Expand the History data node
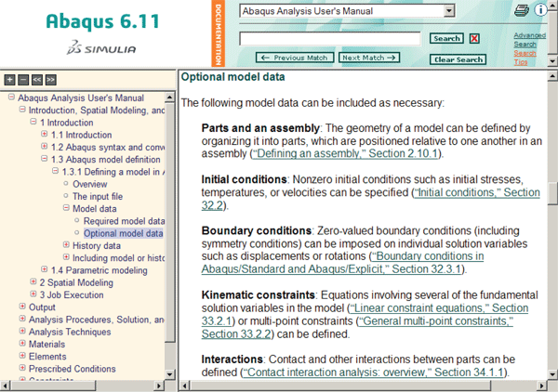 66,245
